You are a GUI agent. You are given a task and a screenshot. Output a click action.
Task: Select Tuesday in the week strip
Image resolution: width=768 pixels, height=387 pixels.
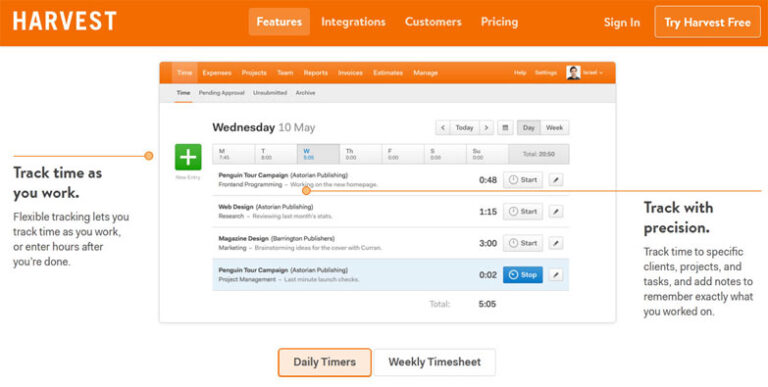coord(276,154)
